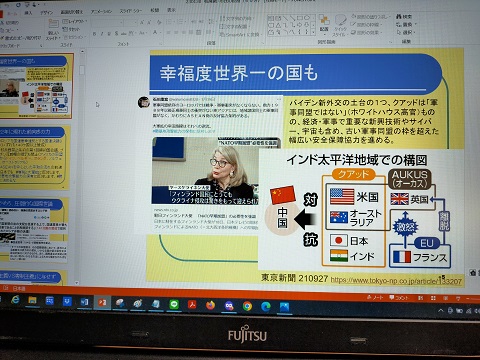Click the Find (検索) icon
This screenshot has height=360, width=480.
(x=404, y=17)
